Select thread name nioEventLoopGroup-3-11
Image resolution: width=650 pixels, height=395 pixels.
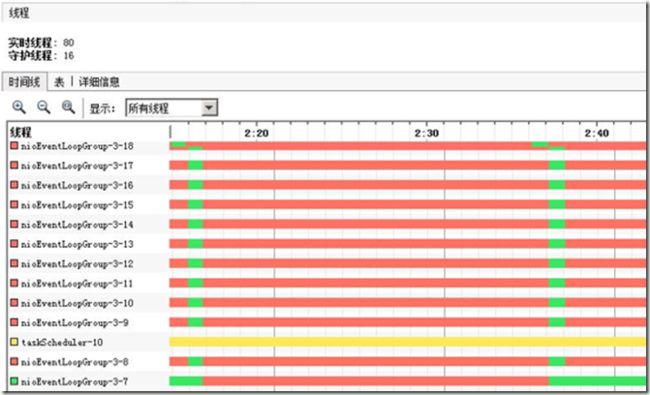point(78,284)
